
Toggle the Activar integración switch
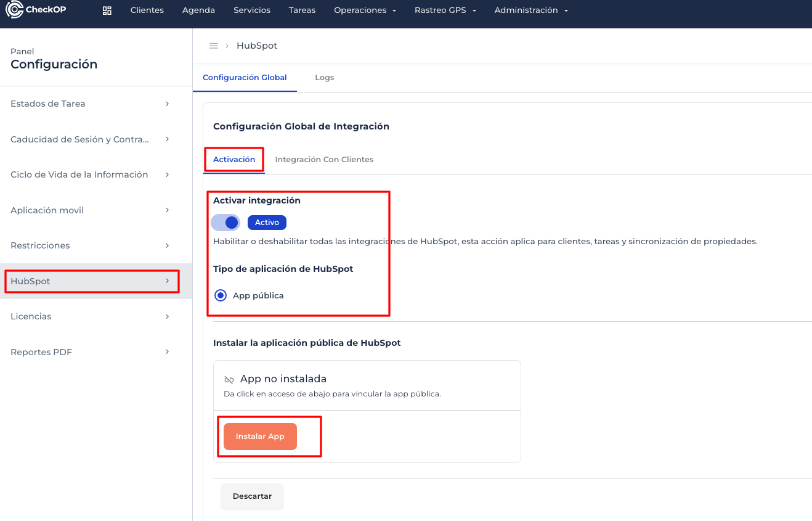click(x=225, y=223)
